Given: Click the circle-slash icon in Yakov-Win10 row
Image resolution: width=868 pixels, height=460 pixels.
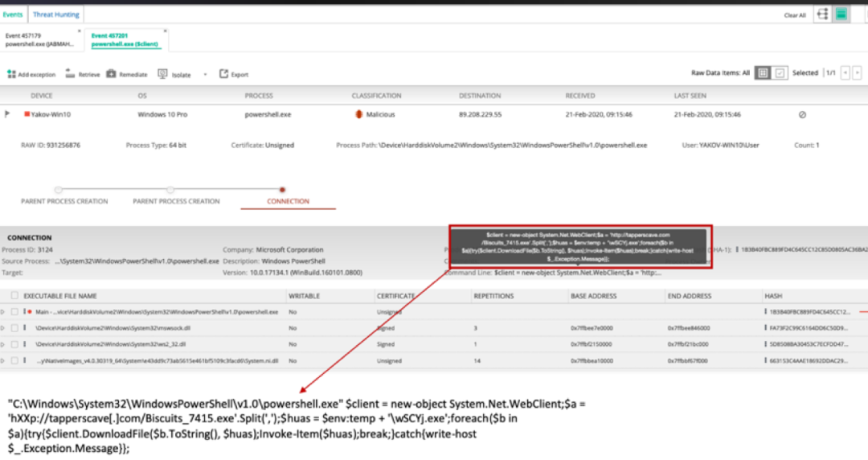Looking at the screenshot, I should click(x=802, y=115).
